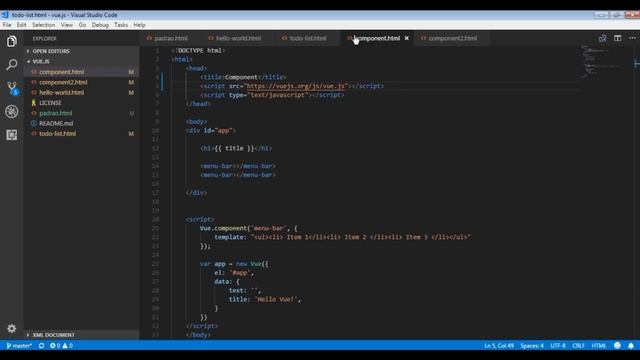Switch to the todo-list.html tab

coord(308,38)
